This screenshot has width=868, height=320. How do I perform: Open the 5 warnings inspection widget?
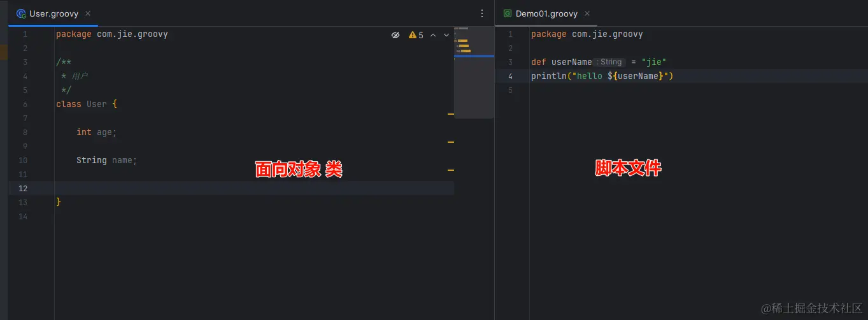(x=416, y=35)
